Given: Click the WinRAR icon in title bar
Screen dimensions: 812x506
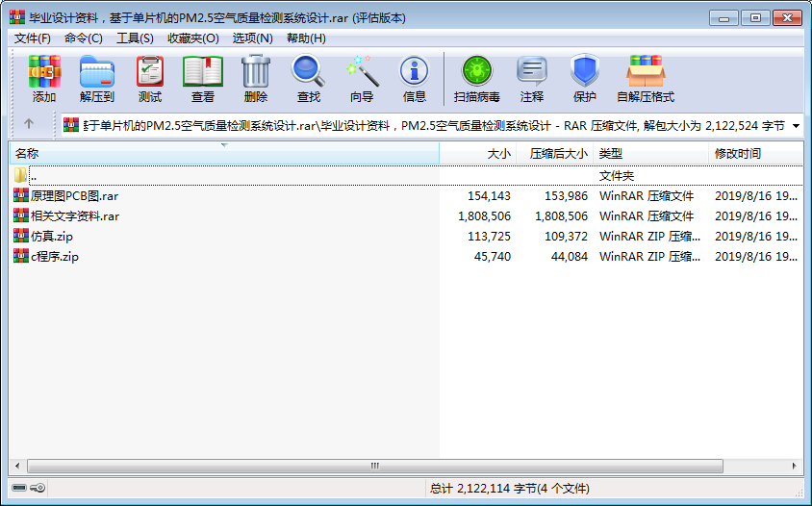Looking at the screenshot, I should (17, 17).
